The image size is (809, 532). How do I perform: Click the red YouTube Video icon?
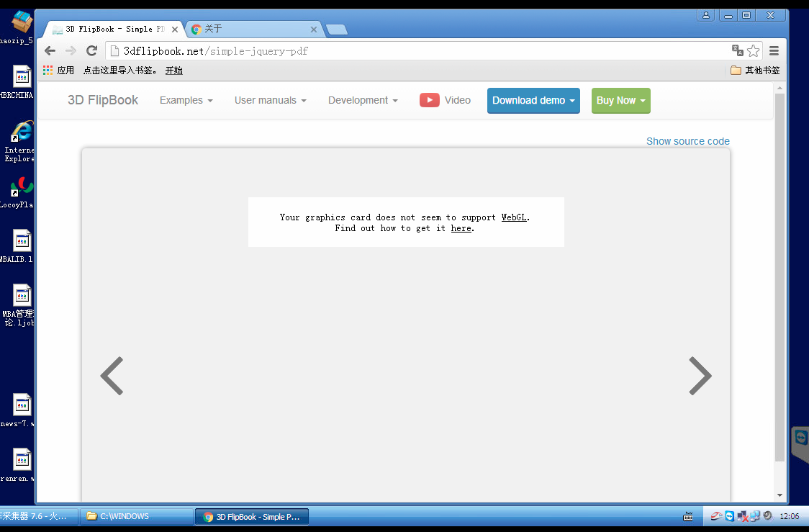click(x=429, y=100)
